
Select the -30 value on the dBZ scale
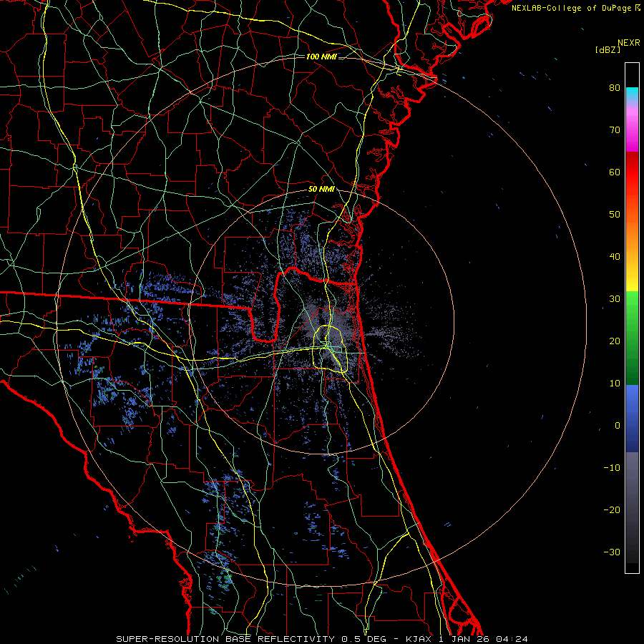(612, 552)
